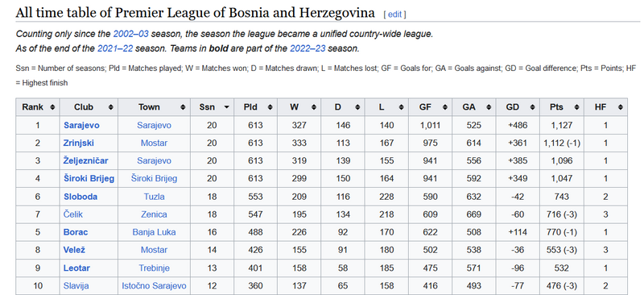Open the Tuzla town link
This screenshot has height=295, width=644.
(x=154, y=197)
